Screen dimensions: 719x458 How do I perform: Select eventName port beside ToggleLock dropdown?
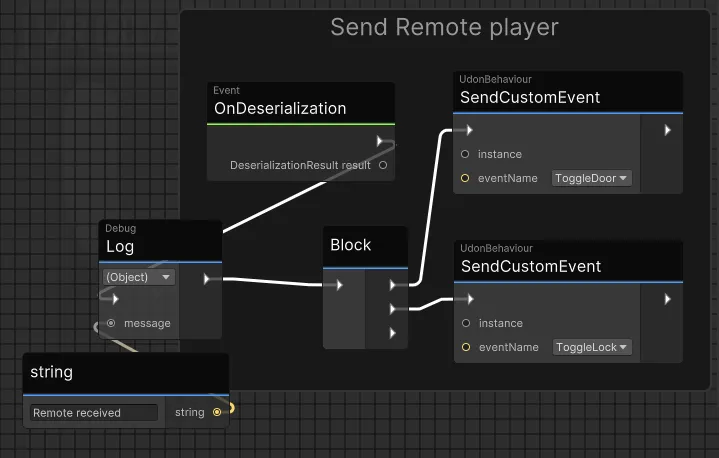pyautogui.click(x=465, y=347)
